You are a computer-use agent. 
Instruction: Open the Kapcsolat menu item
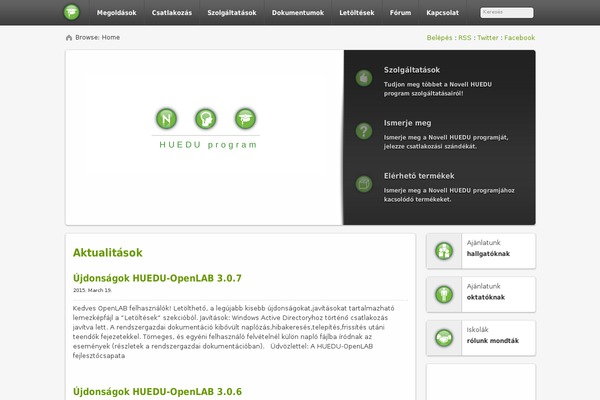tap(442, 13)
